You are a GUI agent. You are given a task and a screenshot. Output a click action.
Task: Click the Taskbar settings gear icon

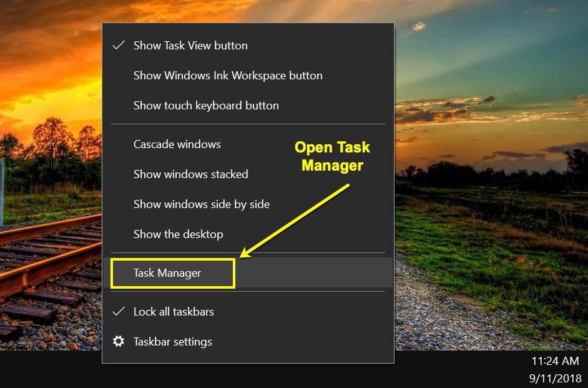click(x=119, y=342)
